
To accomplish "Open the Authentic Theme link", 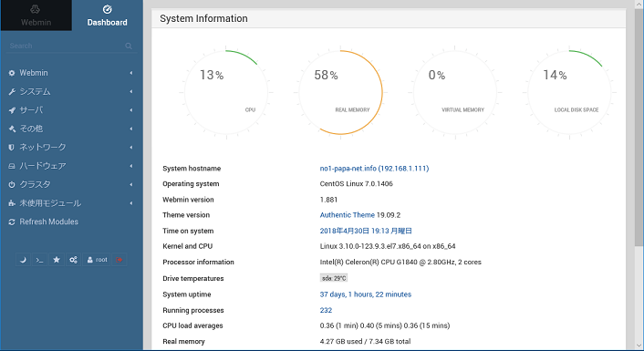I will point(347,215).
